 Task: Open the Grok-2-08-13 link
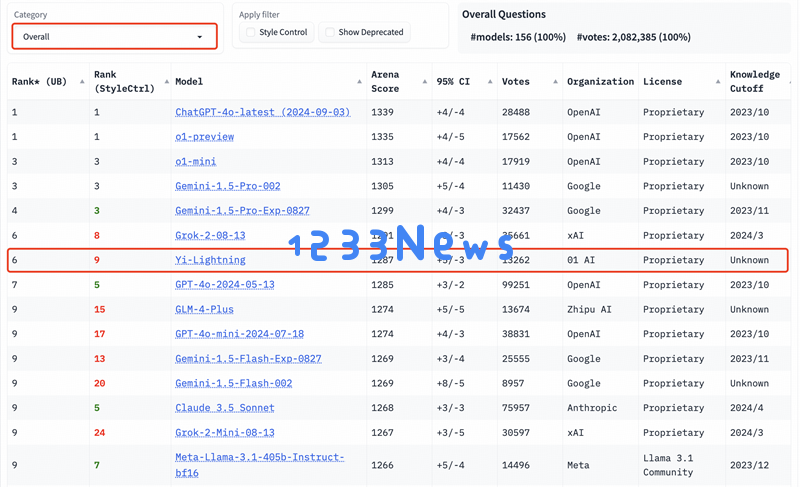pos(210,236)
